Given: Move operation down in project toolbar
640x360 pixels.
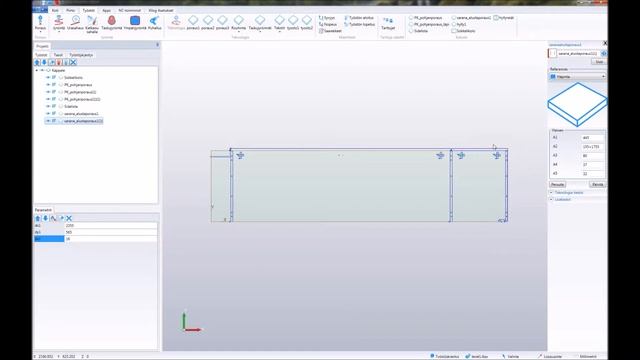Looking at the screenshot, I should point(44,62).
